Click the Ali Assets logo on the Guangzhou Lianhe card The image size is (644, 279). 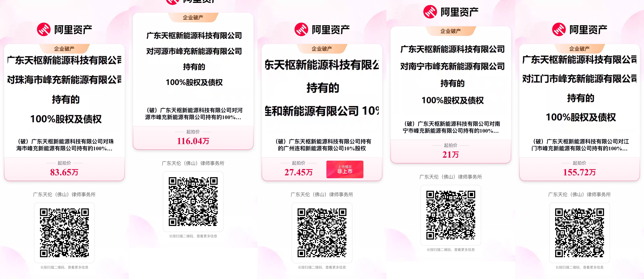click(322, 29)
